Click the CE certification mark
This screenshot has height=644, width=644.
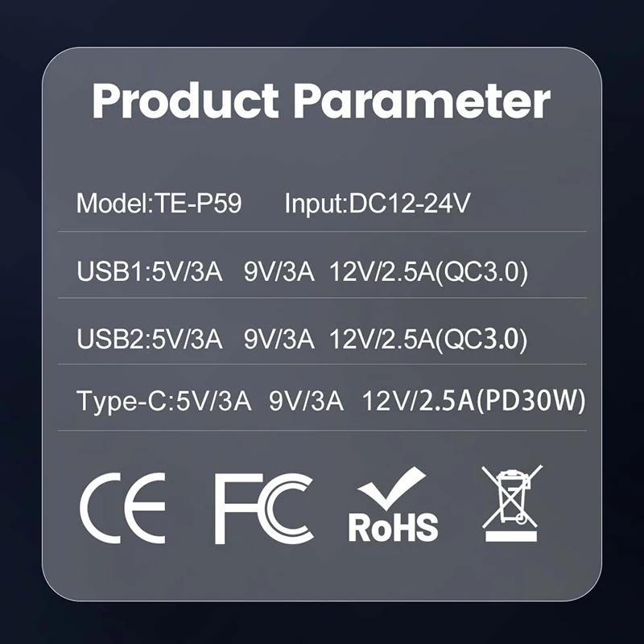point(122,508)
